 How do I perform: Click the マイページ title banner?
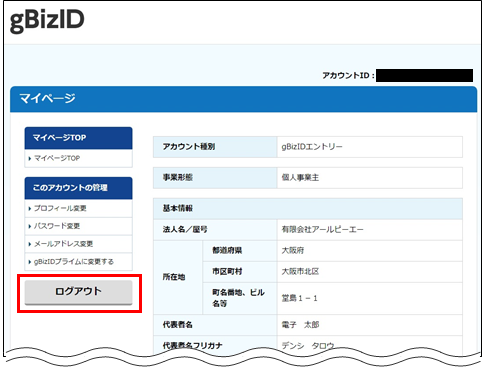[x=243, y=99]
